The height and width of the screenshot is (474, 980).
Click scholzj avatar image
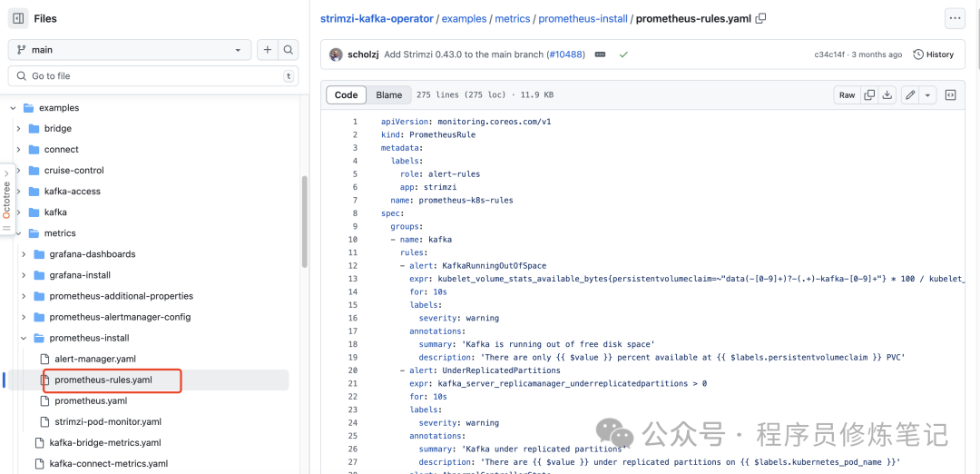tap(337, 54)
